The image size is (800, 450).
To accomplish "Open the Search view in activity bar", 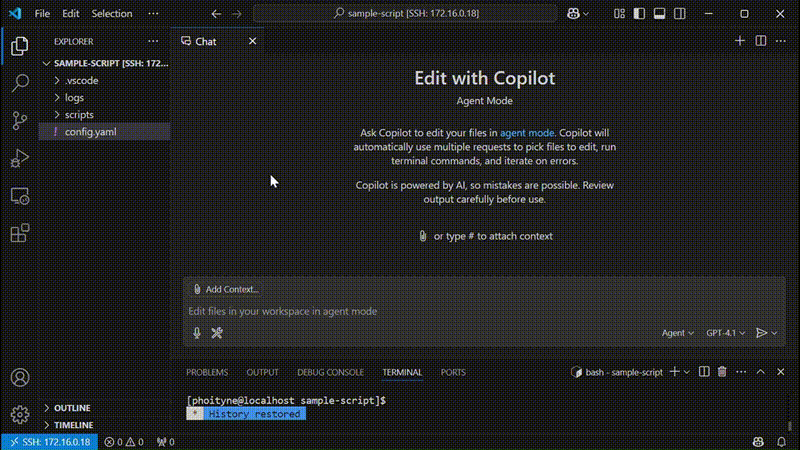I will tap(19, 83).
